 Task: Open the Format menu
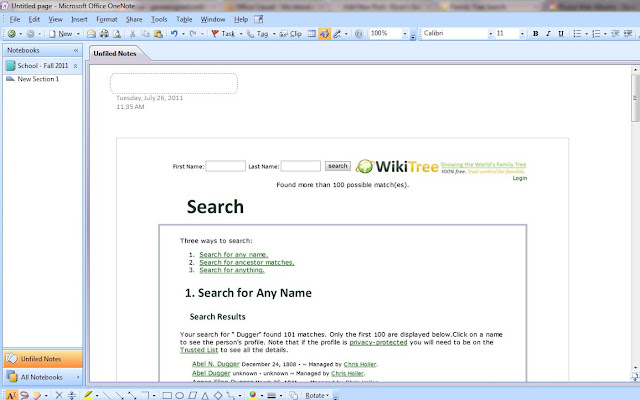click(107, 19)
